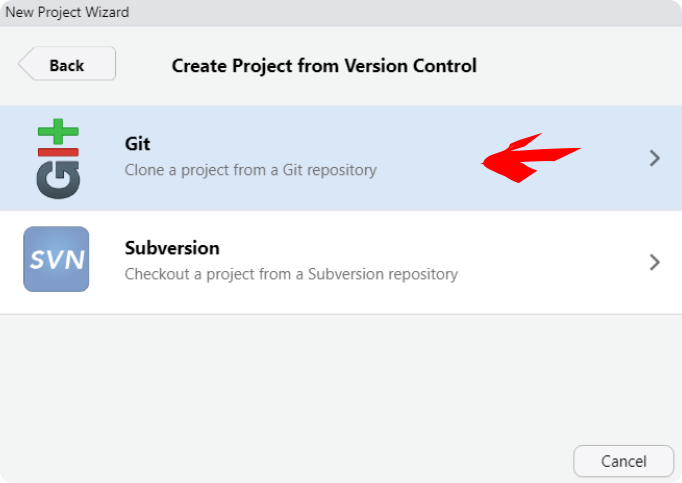Click the Git logo icon
The image size is (682, 483).
point(58,158)
